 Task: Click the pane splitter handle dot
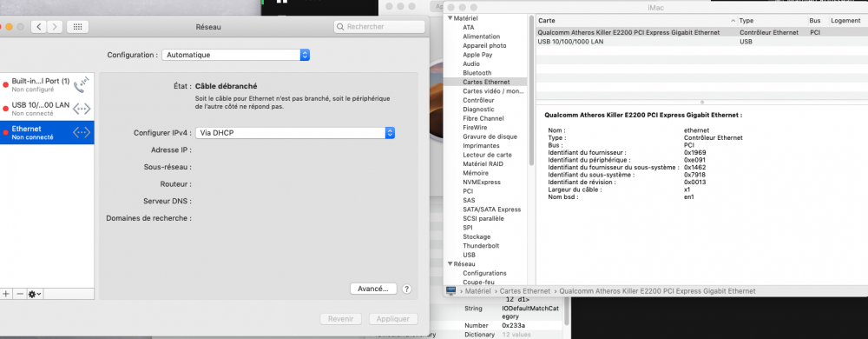tap(702, 103)
